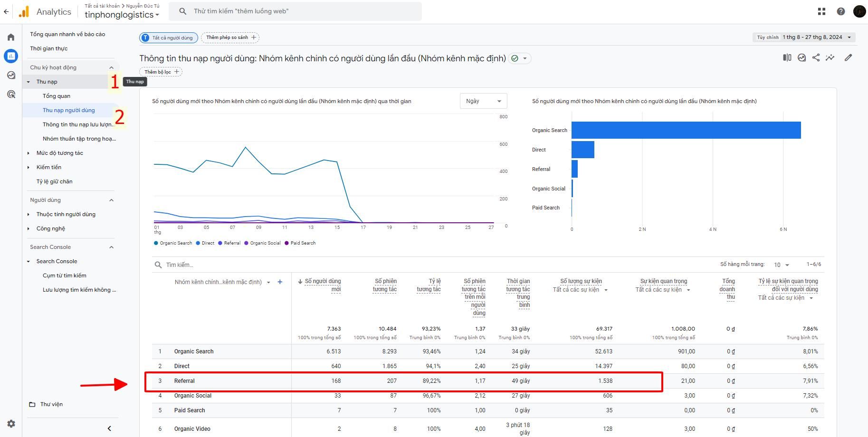The image size is (868, 437).
Task: Click the compare columns icon in report header
Action: click(787, 57)
